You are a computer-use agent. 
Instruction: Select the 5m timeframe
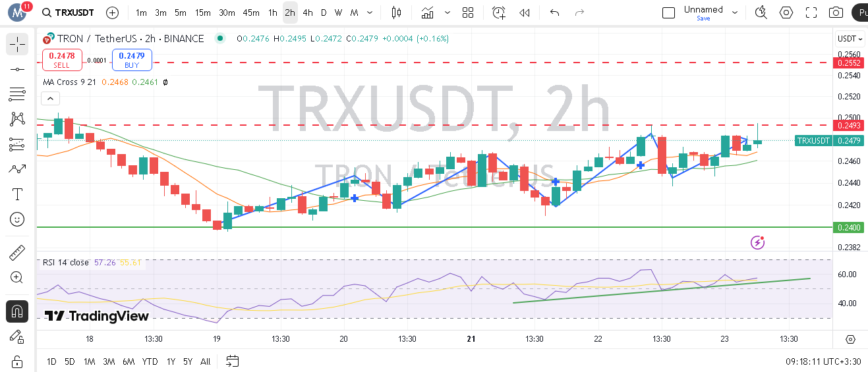(x=181, y=13)
